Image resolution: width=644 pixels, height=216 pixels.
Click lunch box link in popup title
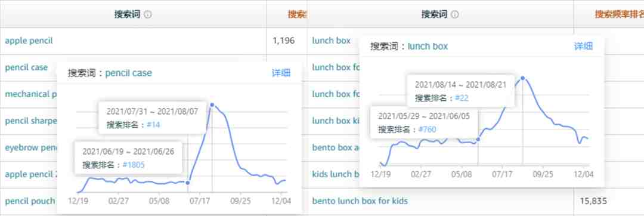(x=428, y=47)
